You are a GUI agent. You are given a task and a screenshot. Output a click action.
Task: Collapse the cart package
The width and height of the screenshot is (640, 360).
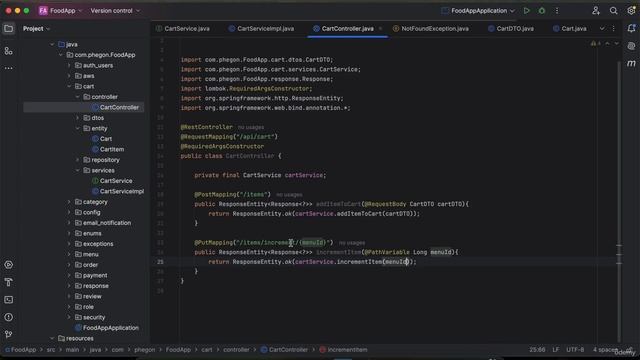point(69,87)
